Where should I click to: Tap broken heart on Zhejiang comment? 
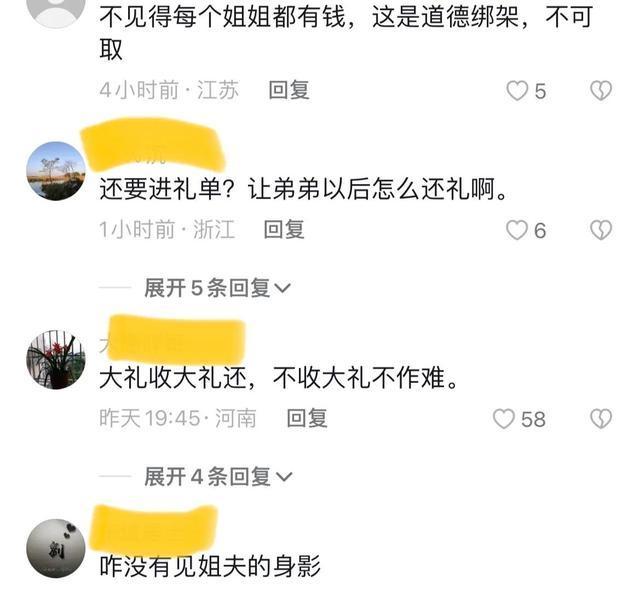[x=601, y=230]
